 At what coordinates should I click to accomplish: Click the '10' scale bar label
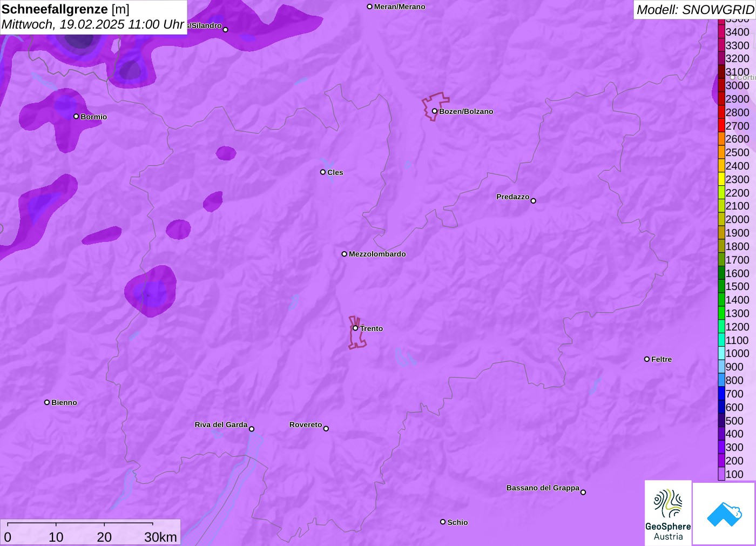[x=56, y=537]
